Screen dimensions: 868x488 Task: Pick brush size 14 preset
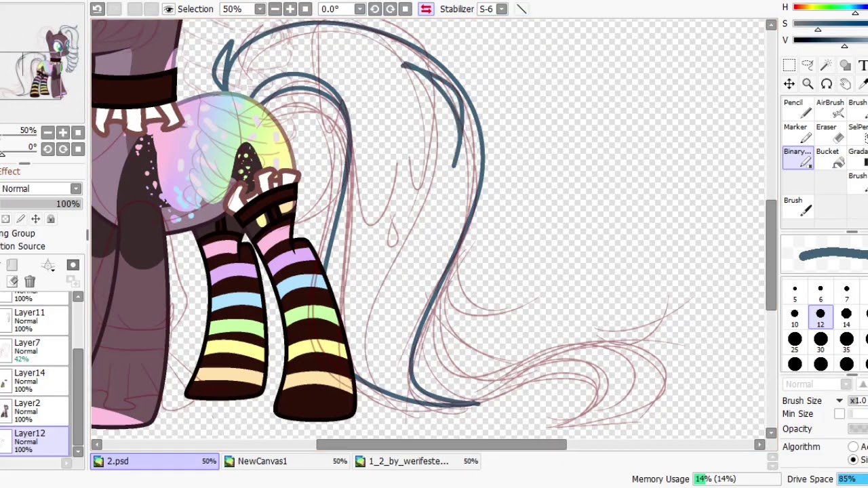coord(846,318)
